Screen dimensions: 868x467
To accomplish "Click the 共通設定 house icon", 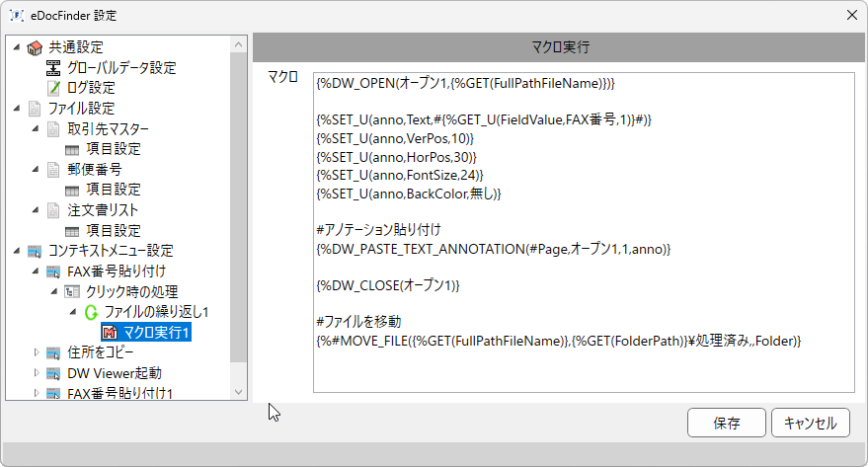I will tap(35, 48).
